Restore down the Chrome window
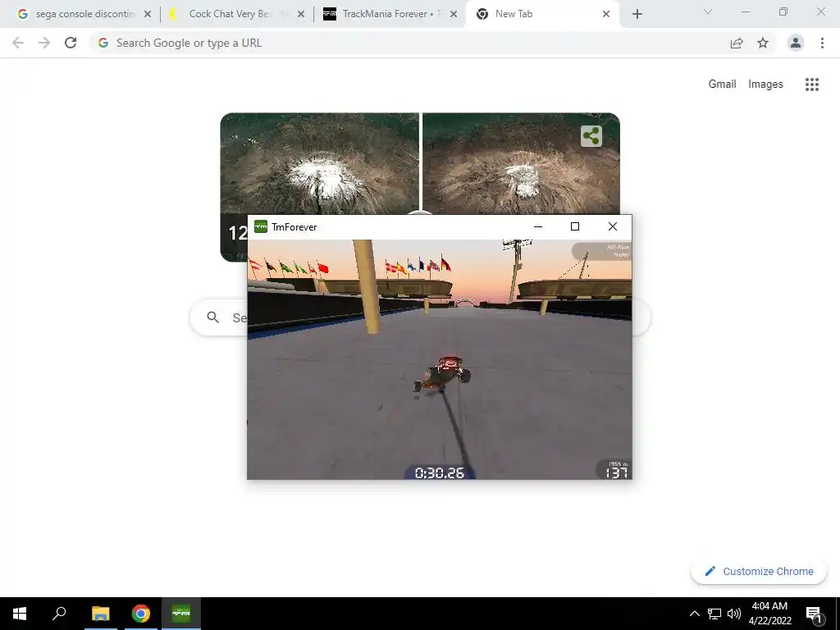This screenshot has width=840, height=630. (783, 11)
